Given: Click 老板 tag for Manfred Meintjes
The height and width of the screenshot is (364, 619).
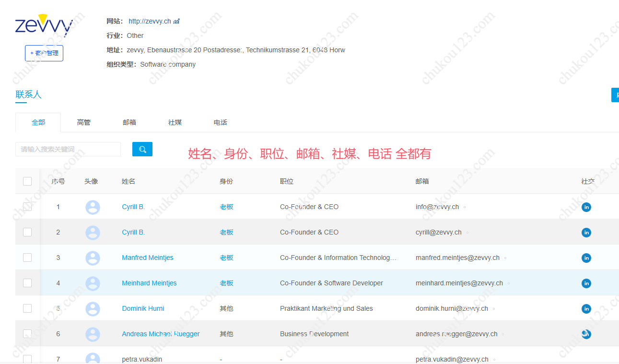Looking at the screenshot, I should tap(226, 258).
